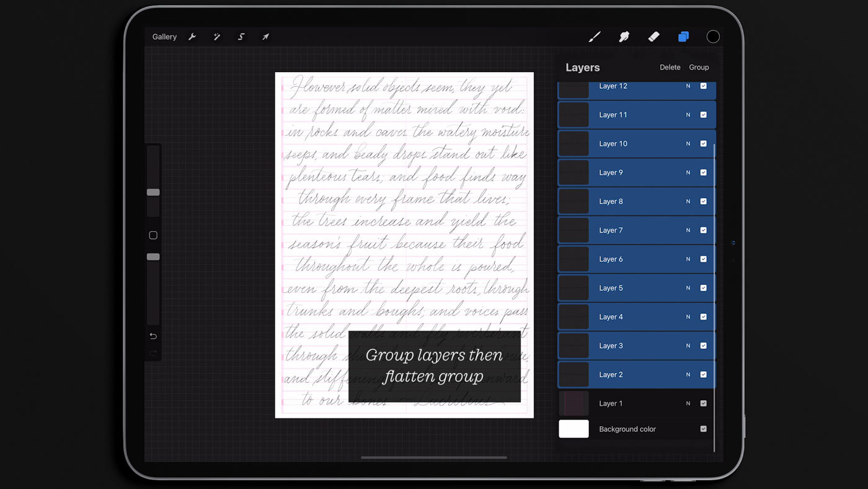
Task: Select the Smudge tool
Action: pos(624,37)
